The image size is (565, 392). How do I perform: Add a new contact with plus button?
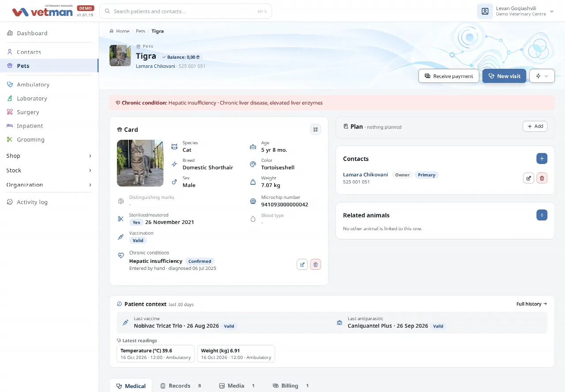(542, 159)
